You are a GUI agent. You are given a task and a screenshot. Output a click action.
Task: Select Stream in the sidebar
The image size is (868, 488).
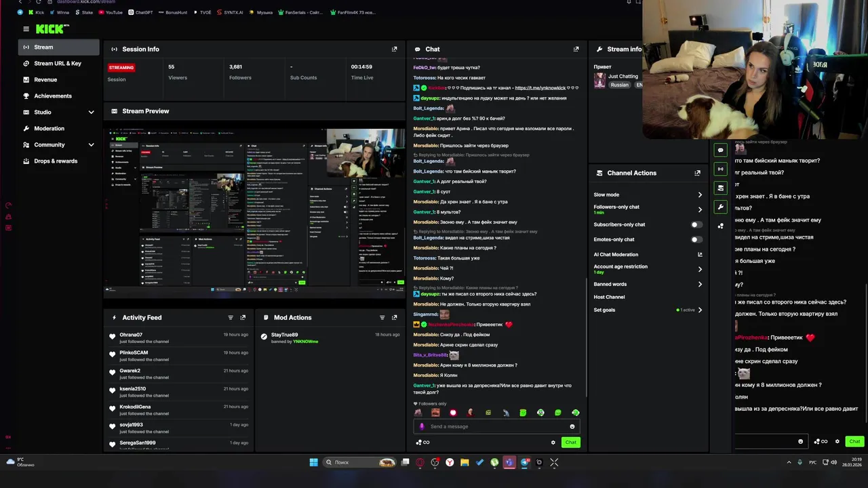pos(59,47)
